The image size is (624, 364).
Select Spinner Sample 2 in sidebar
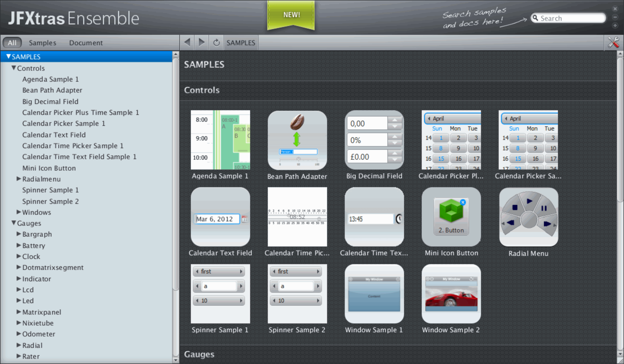[50, 201]
